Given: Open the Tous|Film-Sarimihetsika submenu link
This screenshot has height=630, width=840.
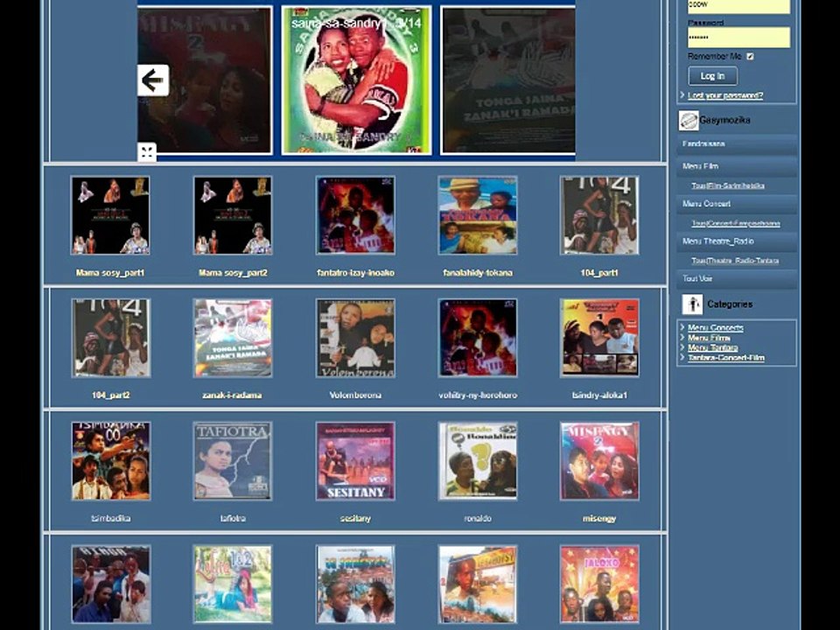Looking at the screenshot, I should [727, 185].
